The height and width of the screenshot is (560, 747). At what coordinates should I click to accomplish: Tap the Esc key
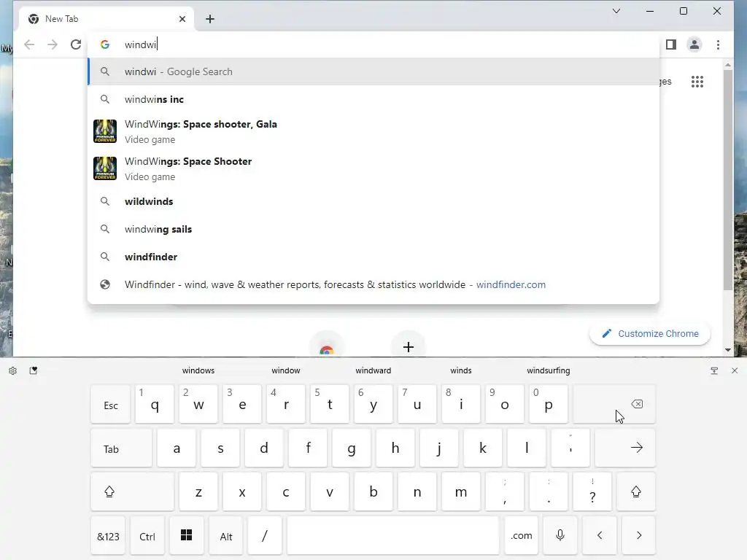(x=111, y=405)
